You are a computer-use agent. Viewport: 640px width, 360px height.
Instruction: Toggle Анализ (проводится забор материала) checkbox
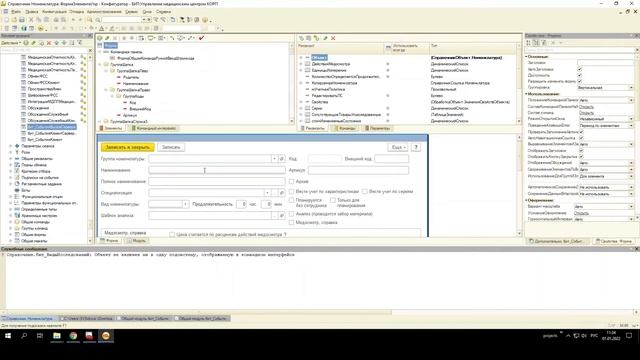[x=291, y=214]
